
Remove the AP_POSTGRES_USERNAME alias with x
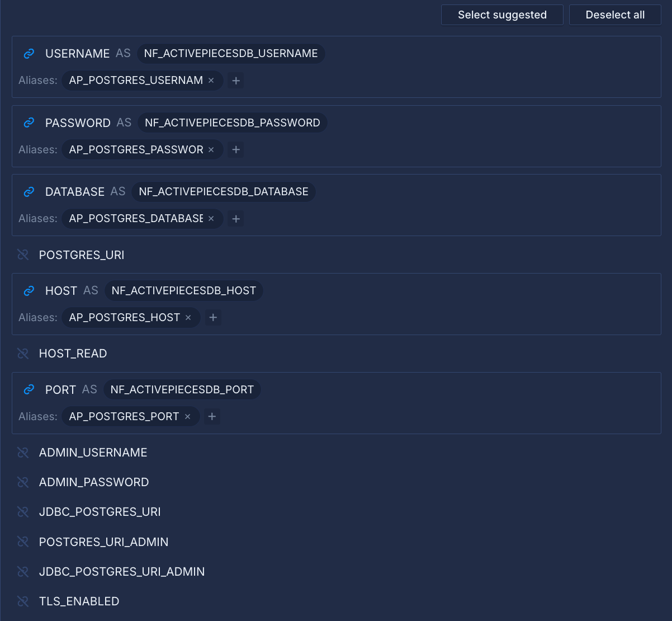211,81
